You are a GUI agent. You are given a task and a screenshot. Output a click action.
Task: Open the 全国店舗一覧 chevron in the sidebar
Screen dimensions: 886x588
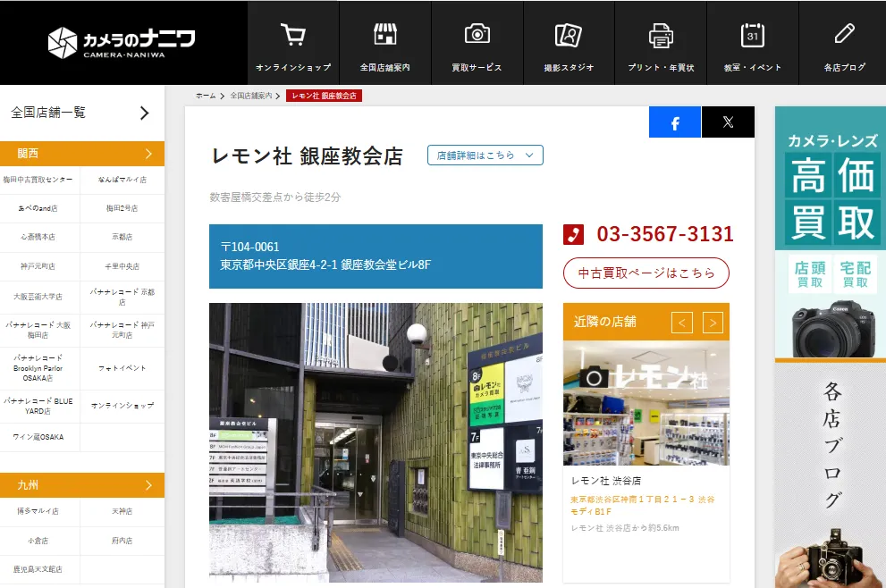point(145,113)
